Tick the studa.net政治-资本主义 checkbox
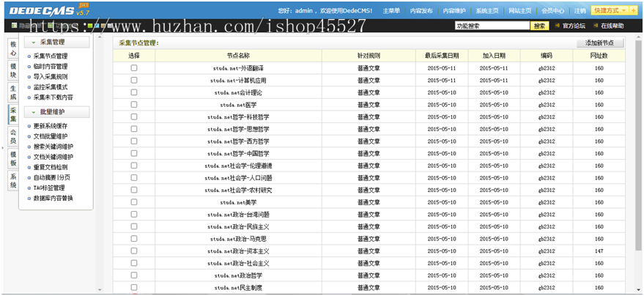This screenshot has width=644, height=296. click(x=134, y=251)
